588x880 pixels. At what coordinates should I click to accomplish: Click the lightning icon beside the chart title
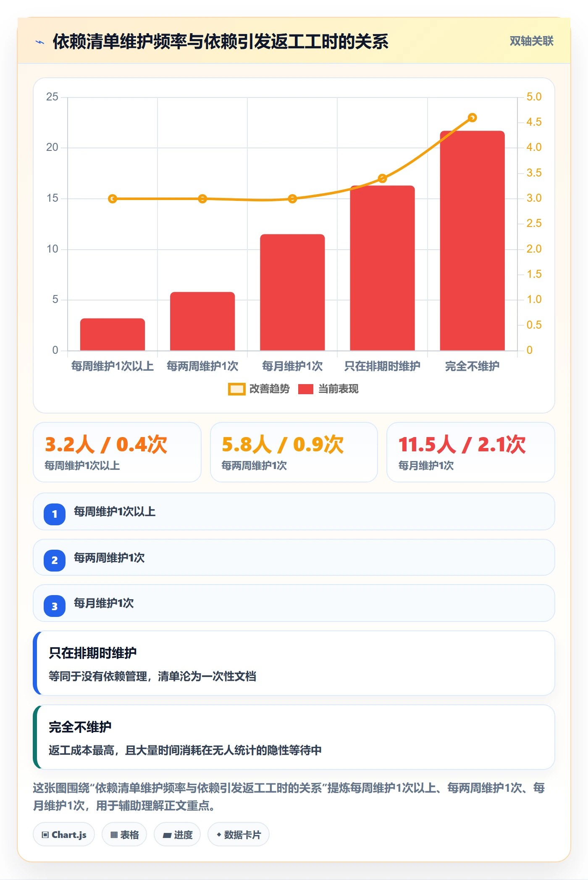pyautogui.click(x=40, y=42)
